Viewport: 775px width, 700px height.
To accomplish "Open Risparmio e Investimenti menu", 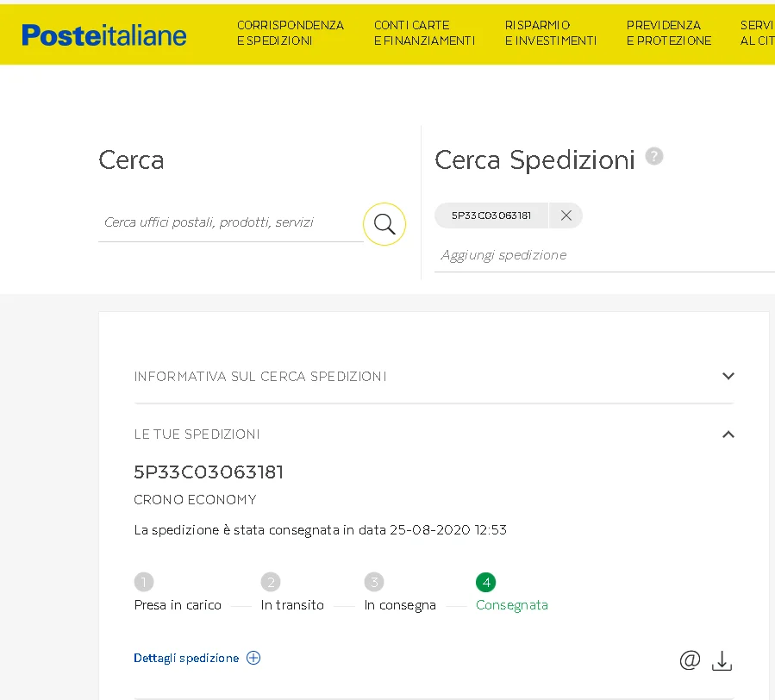I will (550, 33).
